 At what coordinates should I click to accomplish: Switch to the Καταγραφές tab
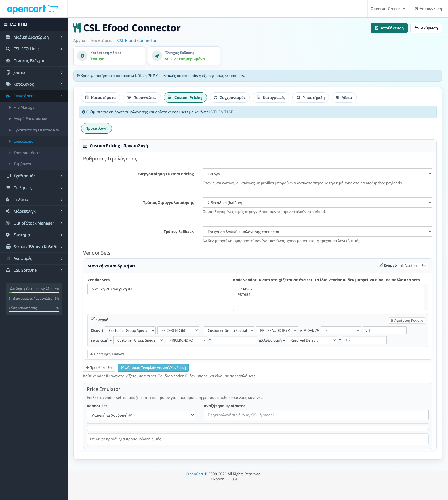[x=271, y=97]
